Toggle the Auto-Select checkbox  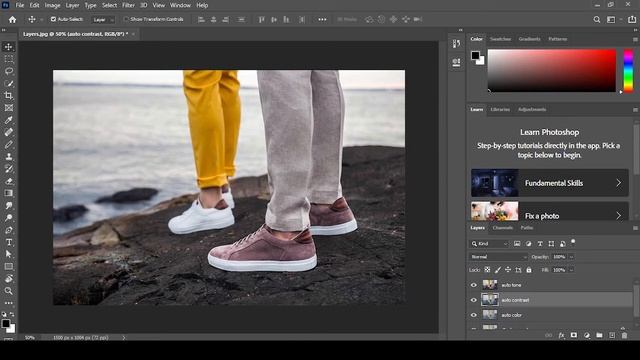tap(53, 19)
